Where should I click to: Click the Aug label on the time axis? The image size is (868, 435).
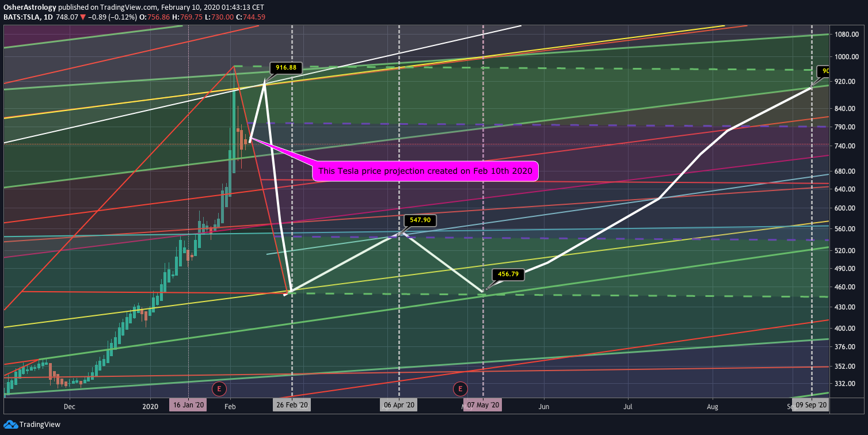point(713,406)
